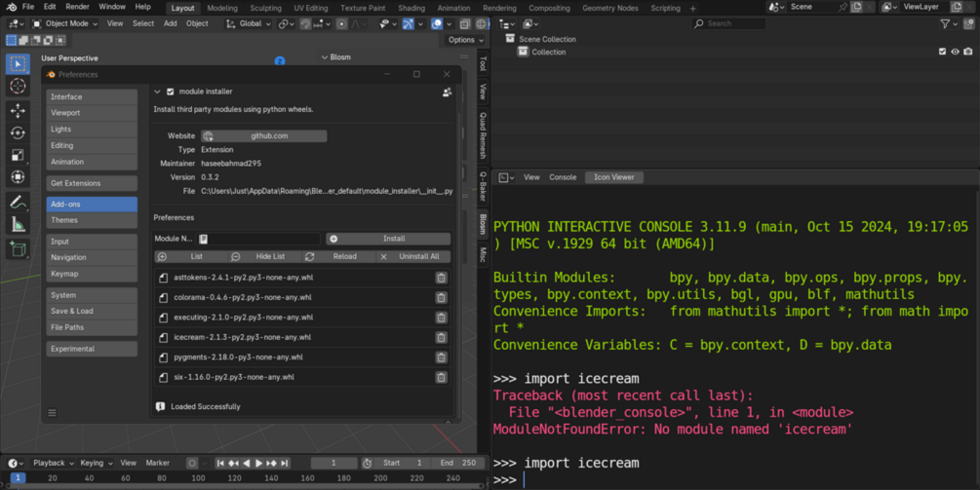Toggle Collection viewport visibility eye

[x=955, y=52]
